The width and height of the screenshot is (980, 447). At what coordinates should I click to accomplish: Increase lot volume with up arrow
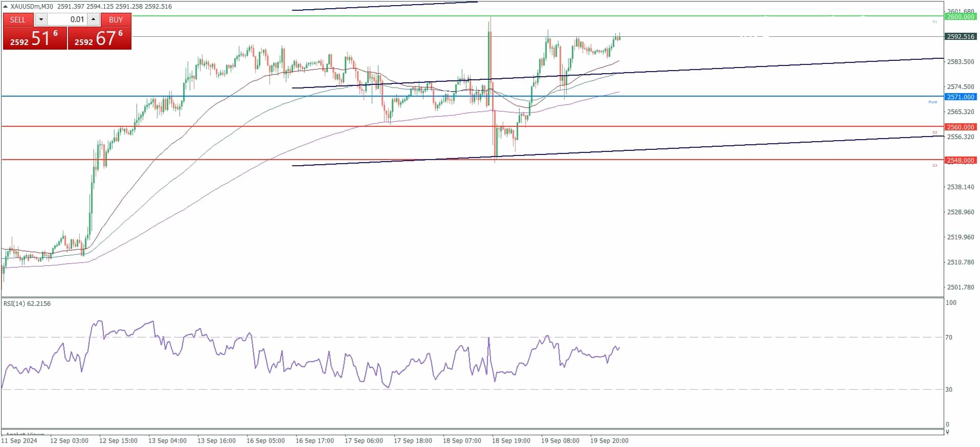click(93, 19)
